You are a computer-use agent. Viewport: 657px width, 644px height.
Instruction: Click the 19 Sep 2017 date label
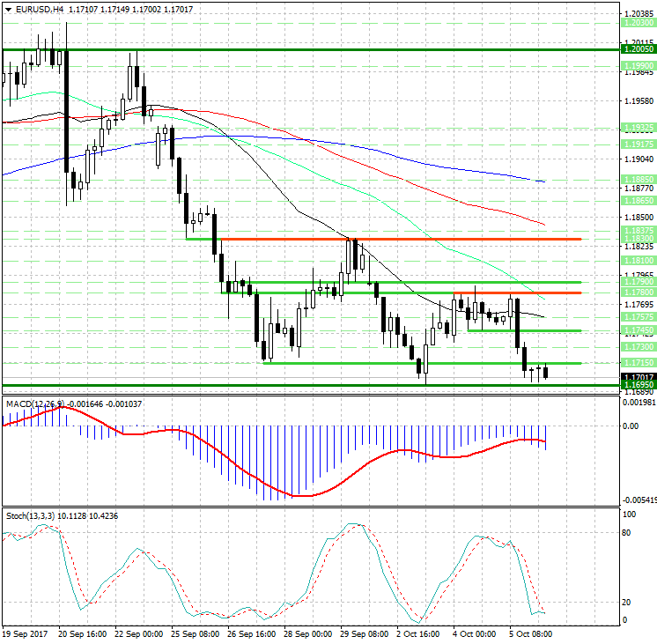(x=25, y=633)
